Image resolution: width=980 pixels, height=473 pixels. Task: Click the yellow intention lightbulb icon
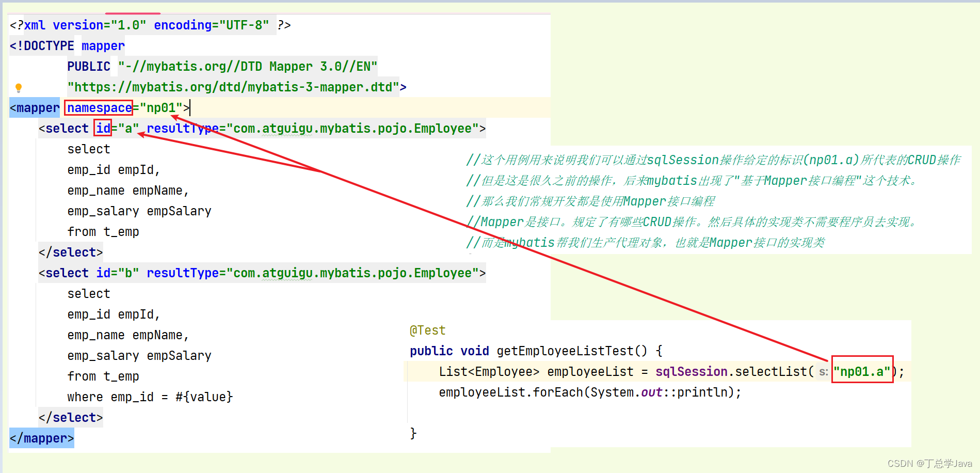click(x=20, y=87)
